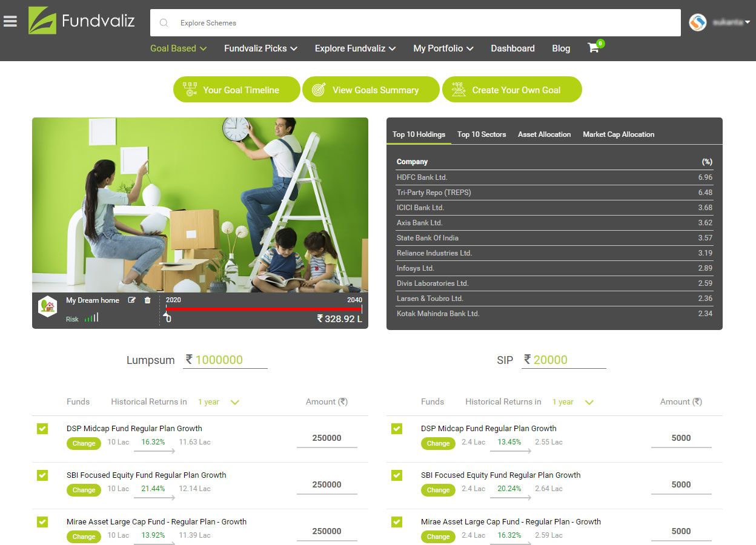The image size is (756, 545).
Task: Click the risk level bars indicator
Action: coord(91,317)
